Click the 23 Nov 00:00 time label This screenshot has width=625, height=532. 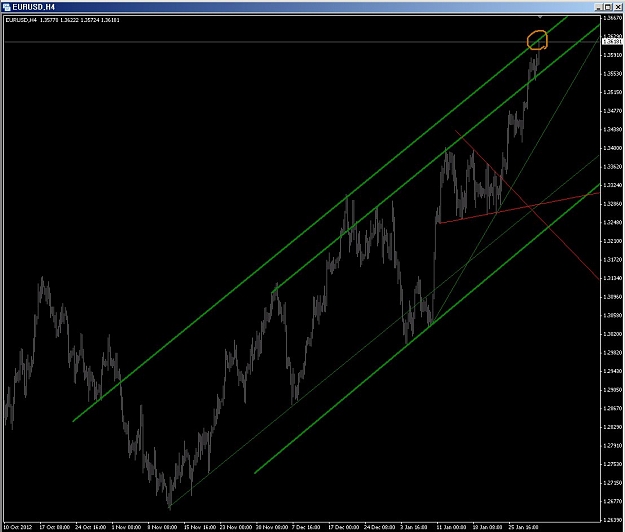tap(236, 527)
